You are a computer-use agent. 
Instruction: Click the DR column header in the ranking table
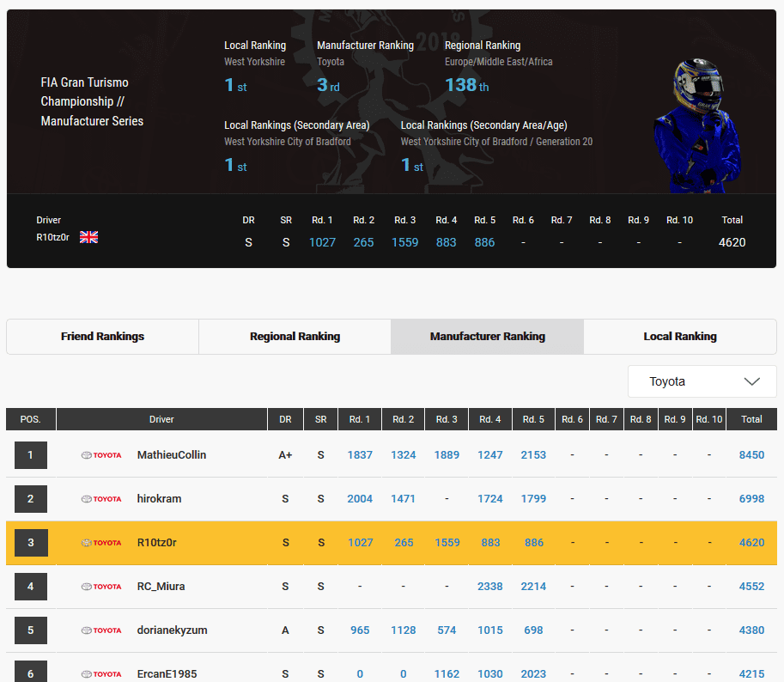285,419
